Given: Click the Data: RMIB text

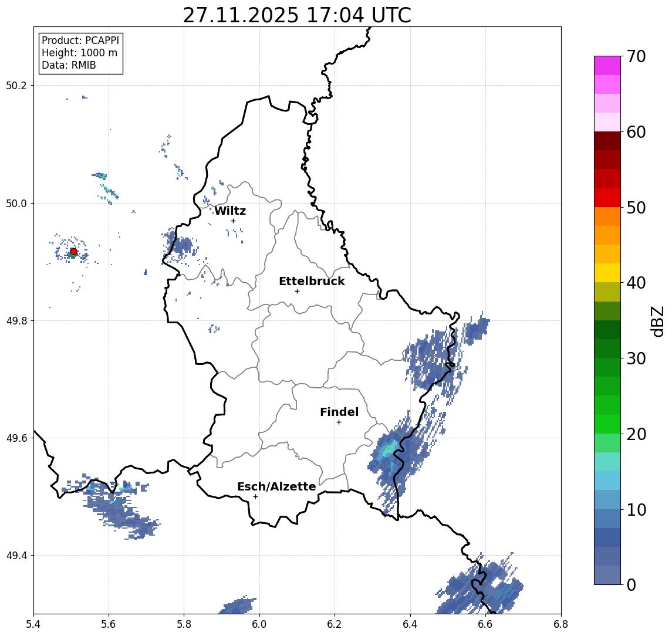Looking at the screenshot, I should [69, 65].
